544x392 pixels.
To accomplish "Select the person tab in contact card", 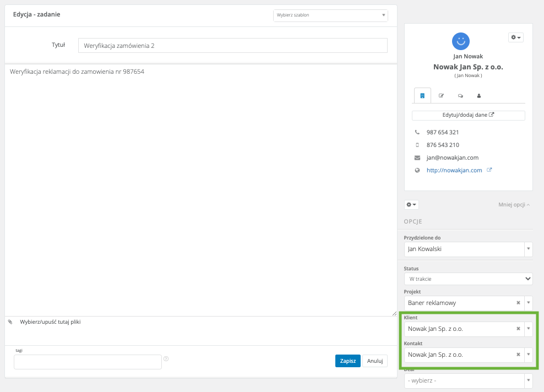I will coord(478,95).
